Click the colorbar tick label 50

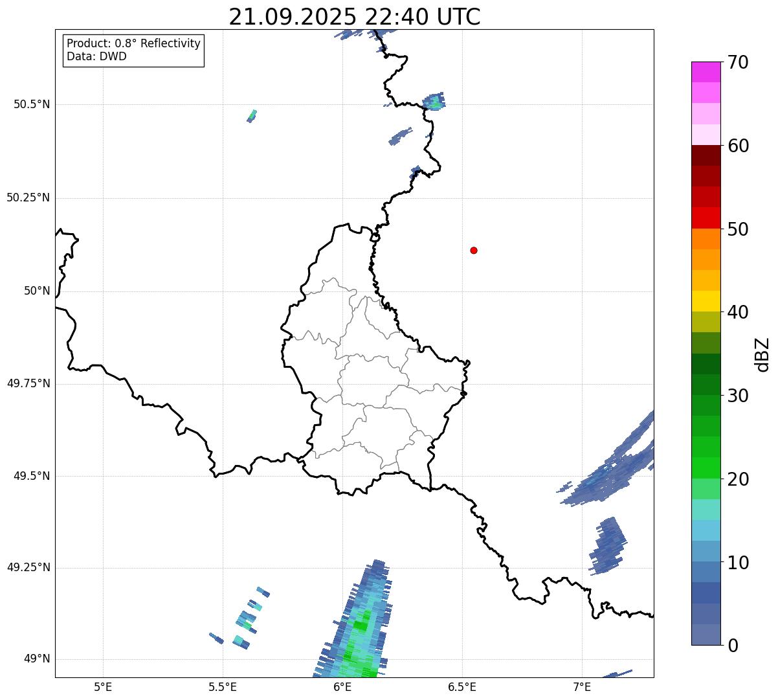739,229
